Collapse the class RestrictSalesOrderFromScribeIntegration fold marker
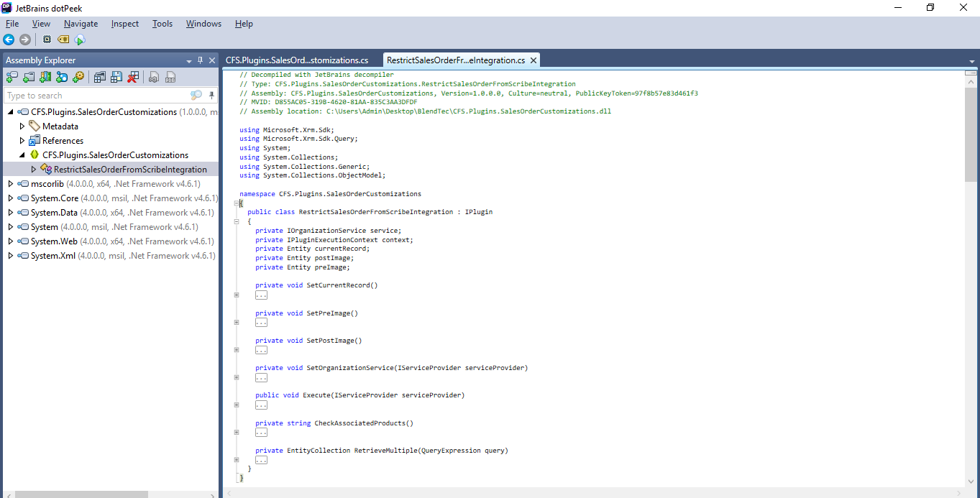 tap(236, 221)
